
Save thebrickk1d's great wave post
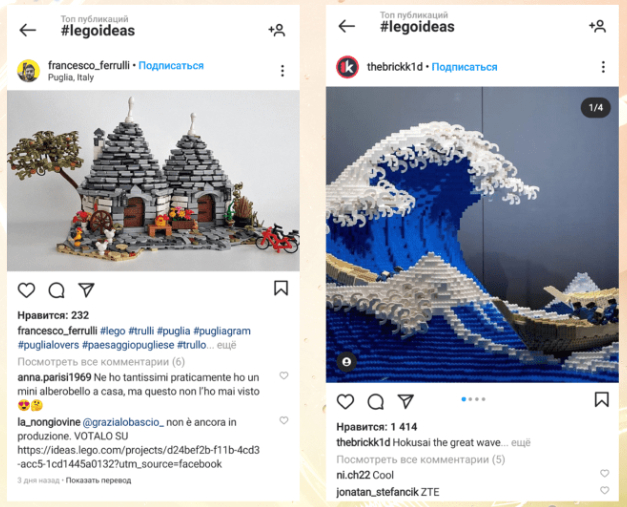click(601, 399)
